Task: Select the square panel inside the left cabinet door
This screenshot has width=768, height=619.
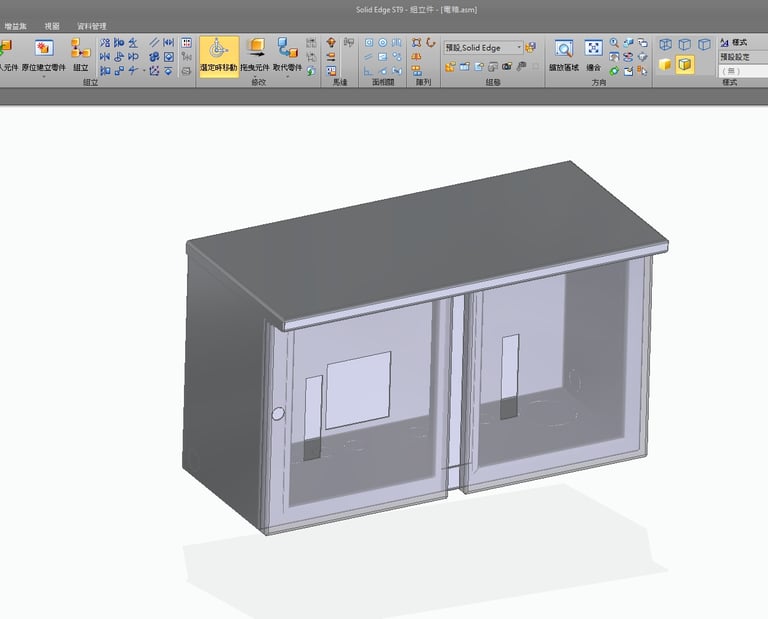Action: point(359,390)
